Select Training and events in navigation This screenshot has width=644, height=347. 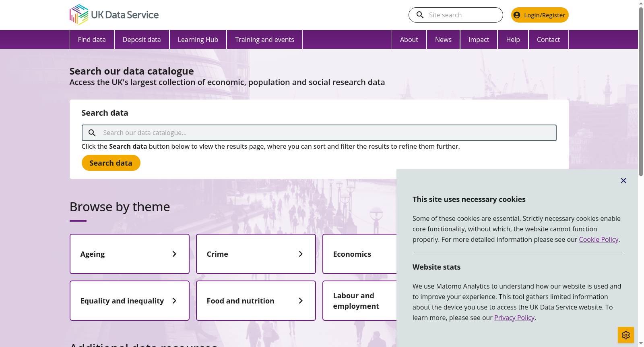tap(264, 39)
